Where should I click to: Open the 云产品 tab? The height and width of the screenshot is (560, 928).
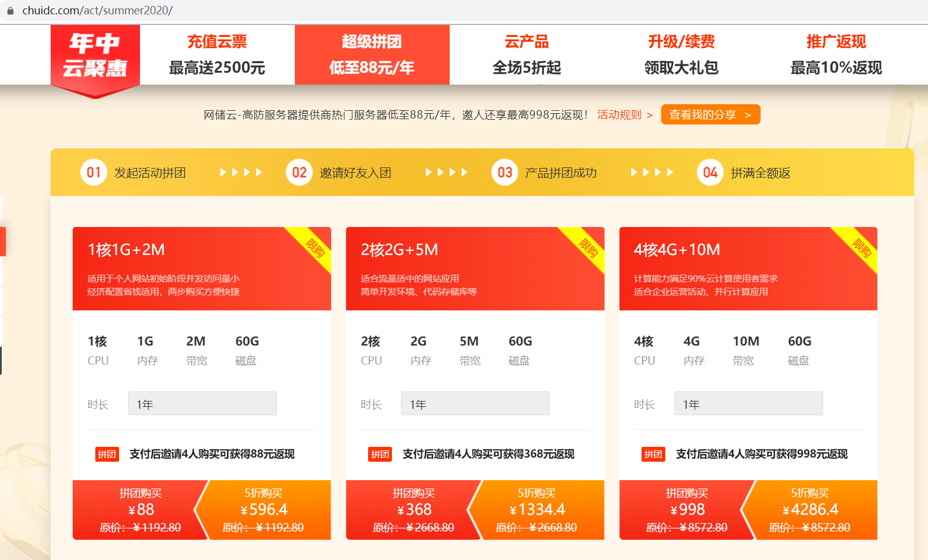[x=527, y=55]
